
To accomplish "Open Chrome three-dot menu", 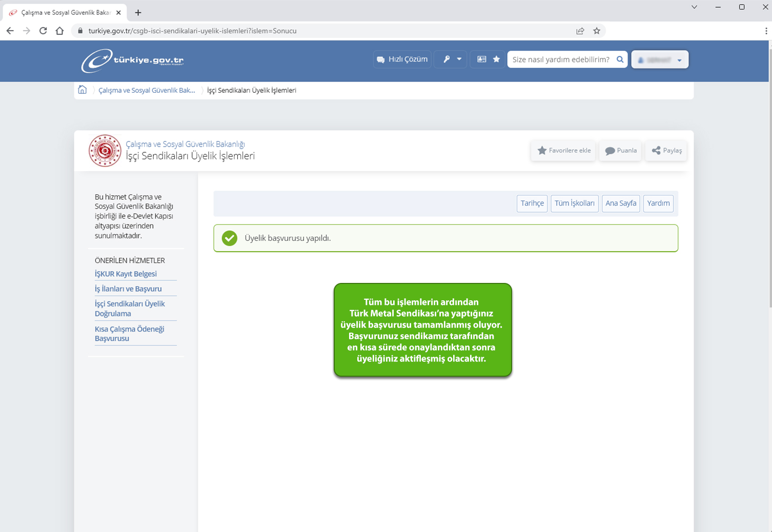I will point(766,31).
